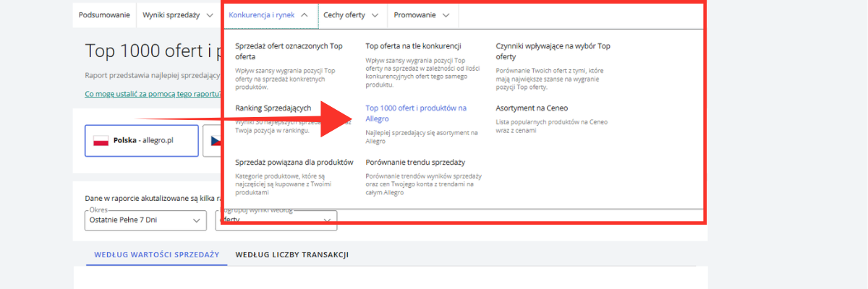Select the Polska - allegro.pl marketplace button
The image size is (868, 289).
pos(142,140)
